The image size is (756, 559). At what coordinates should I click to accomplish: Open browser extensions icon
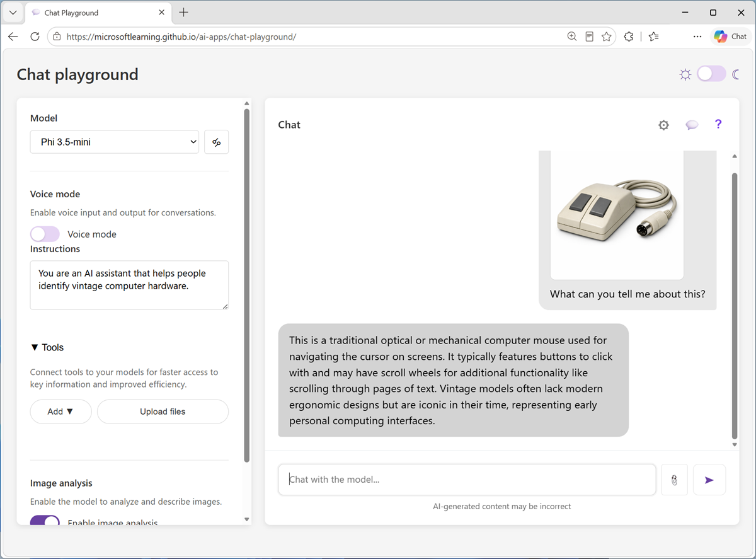click(x=628, y=37)
